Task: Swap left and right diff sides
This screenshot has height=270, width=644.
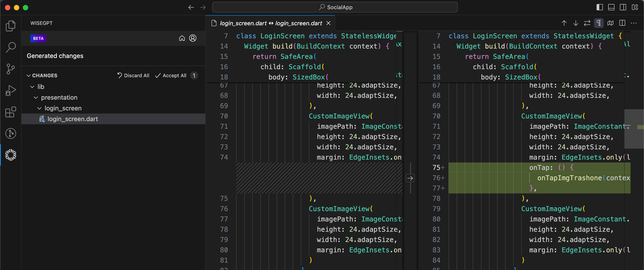Action: pos(587,23)
